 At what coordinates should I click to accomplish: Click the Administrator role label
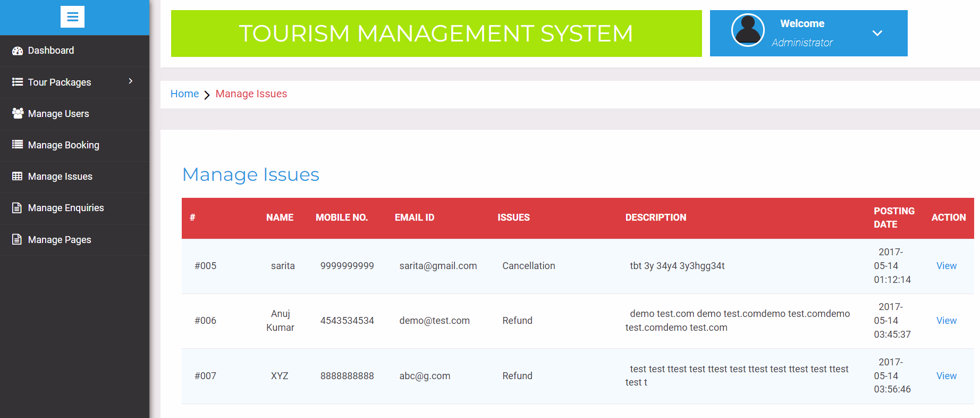(x=802, y=43)
